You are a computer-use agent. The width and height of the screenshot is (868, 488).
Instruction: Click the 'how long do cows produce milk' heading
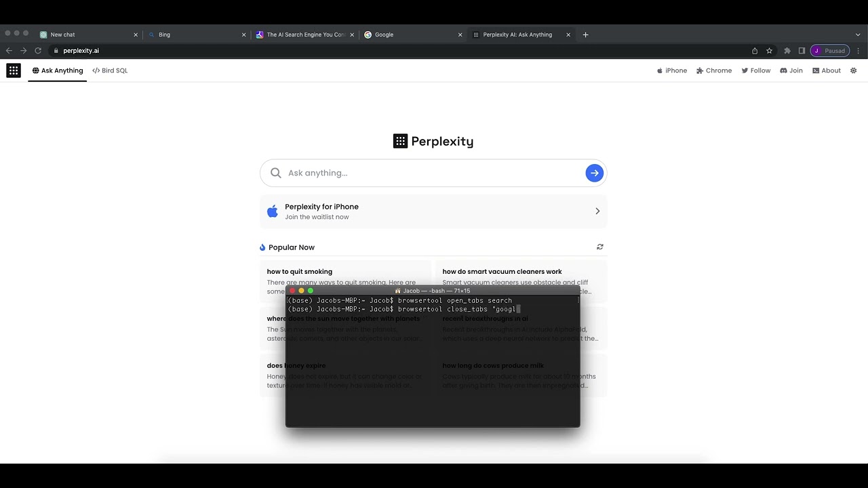point(493,366)
